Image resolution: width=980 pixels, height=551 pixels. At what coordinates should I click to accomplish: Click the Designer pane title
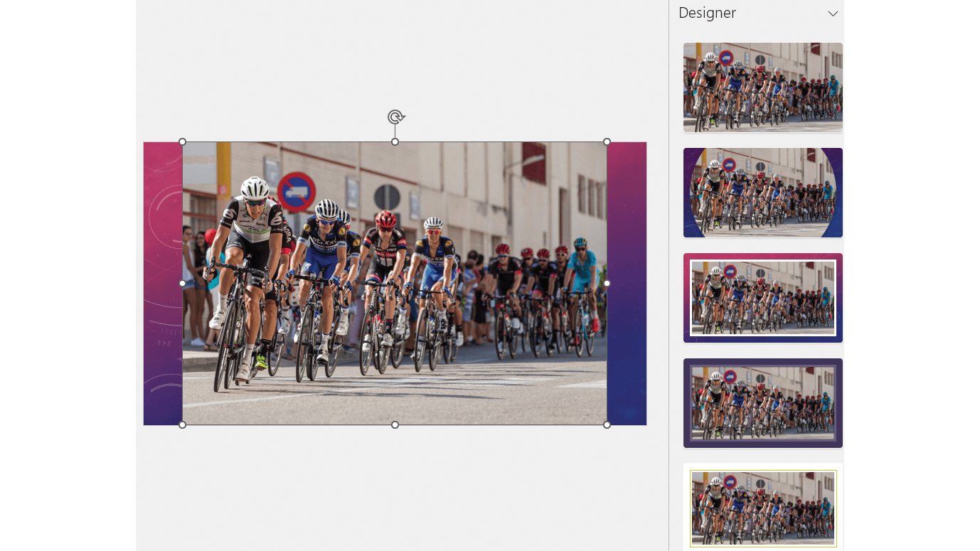(707, 13)
